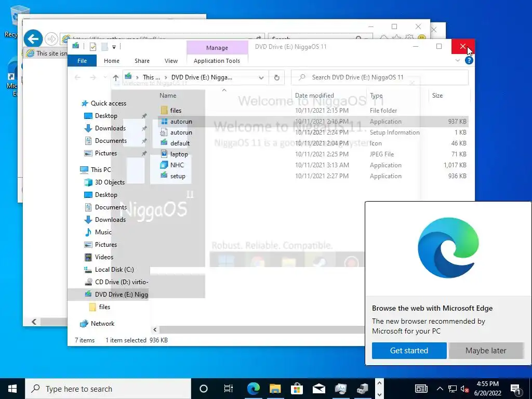Open Cortana from the taskbar
The width and height of the screenshot is (532, 399).
click(203, 389)
